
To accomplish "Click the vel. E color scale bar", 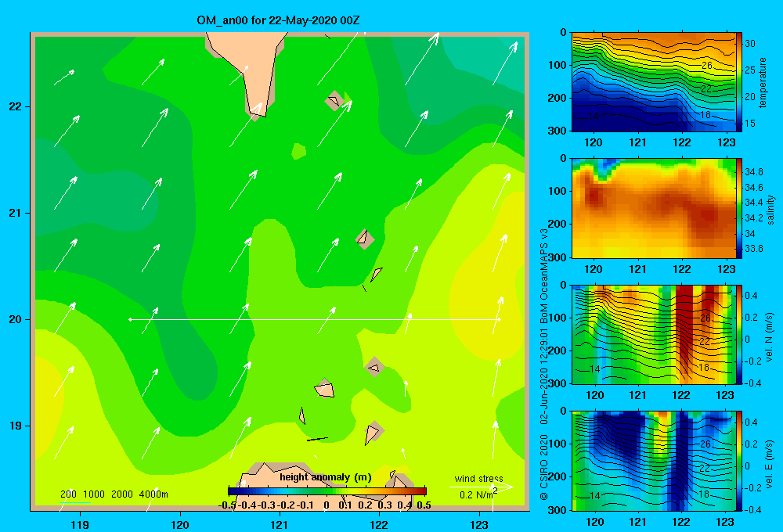I will click(739, 461).
